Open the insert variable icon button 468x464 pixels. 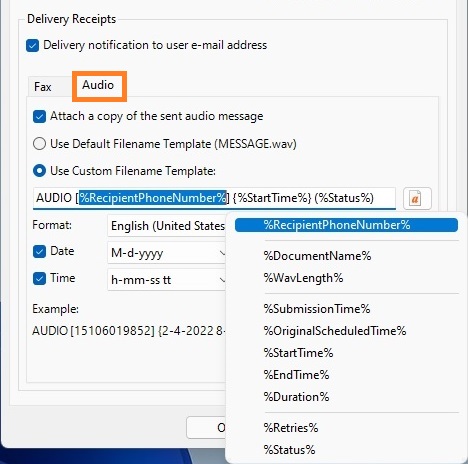417,199
